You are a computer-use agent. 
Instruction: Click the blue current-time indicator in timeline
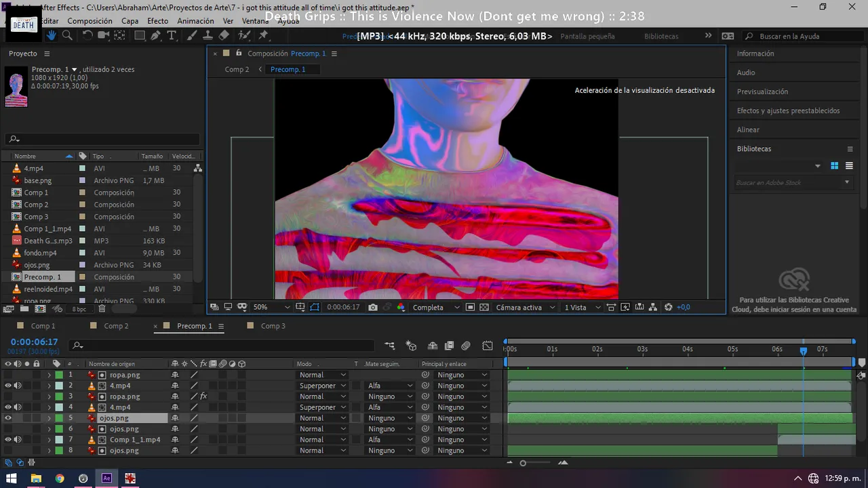click(804, 350)
